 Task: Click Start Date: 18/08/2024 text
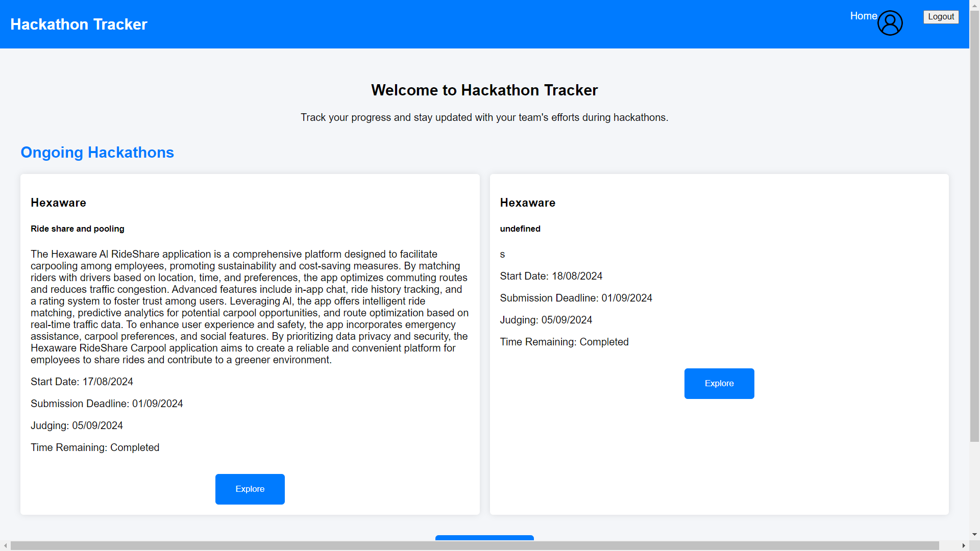[551, 276]
